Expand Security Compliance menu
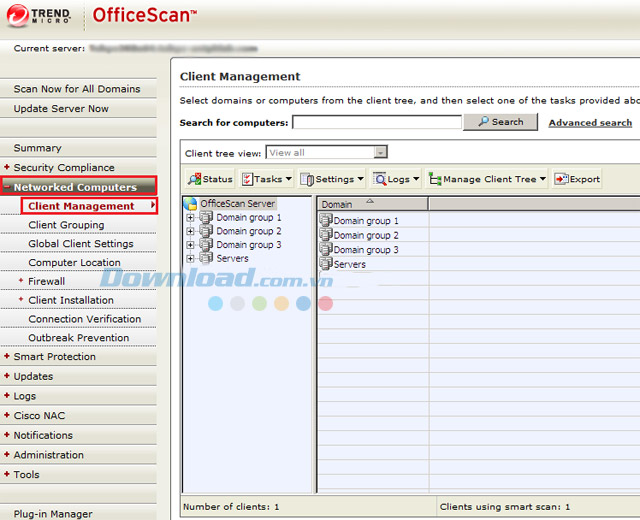The width and height of the screenshot is (640, 520). coord(7,167)
